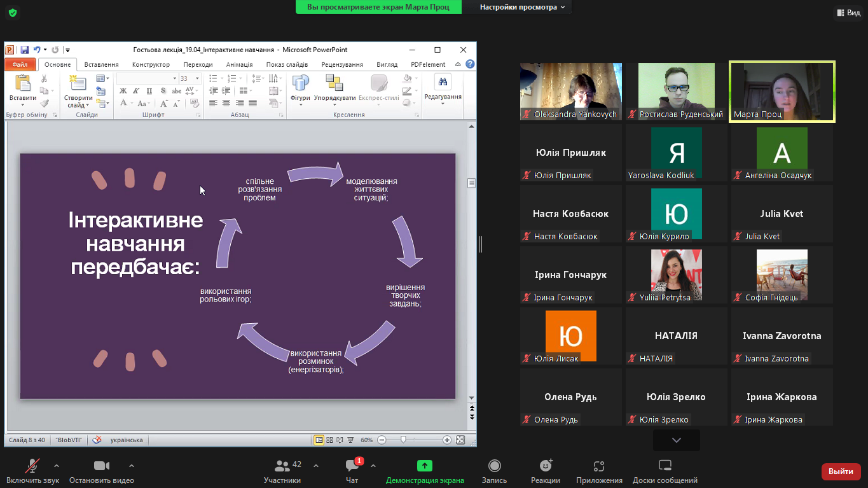Image resolution: width=868 pixels, height=488 pixels.
Task: Open the Reactions icon
Action: tap(545, 466)
